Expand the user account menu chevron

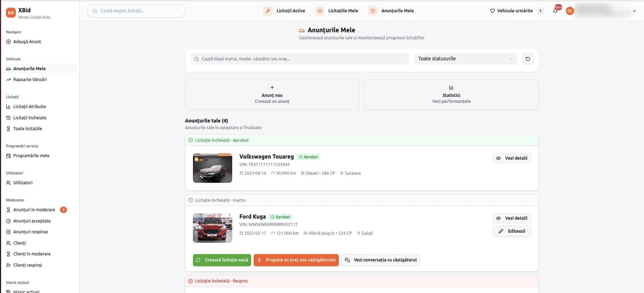(634, 11)
